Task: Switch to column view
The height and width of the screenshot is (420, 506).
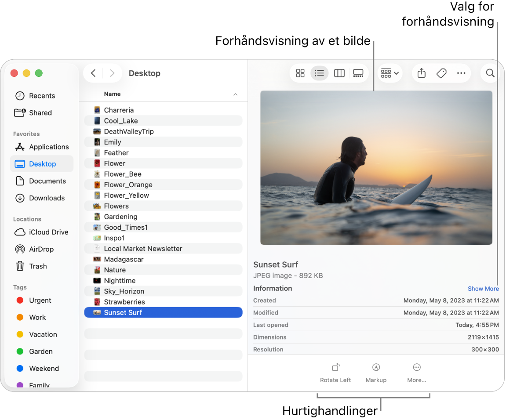Action: pyautogui.click(x=339, y=73)
